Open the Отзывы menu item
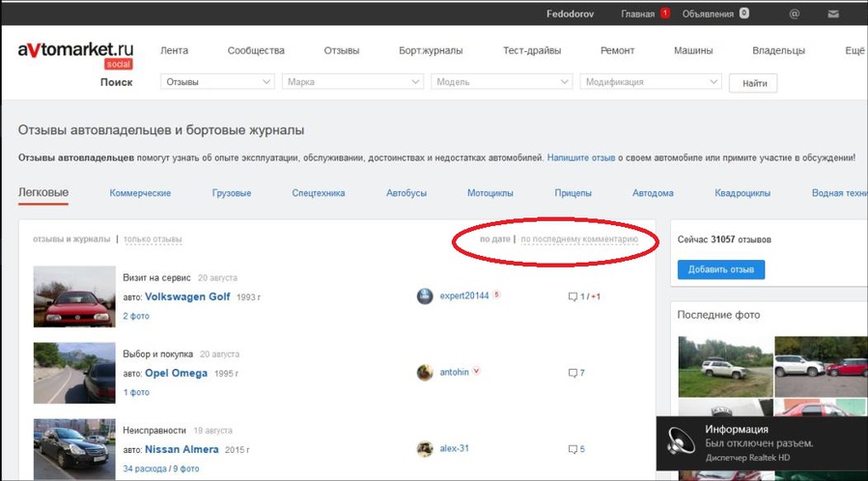868x481 pixels. (x=342, y=50)
